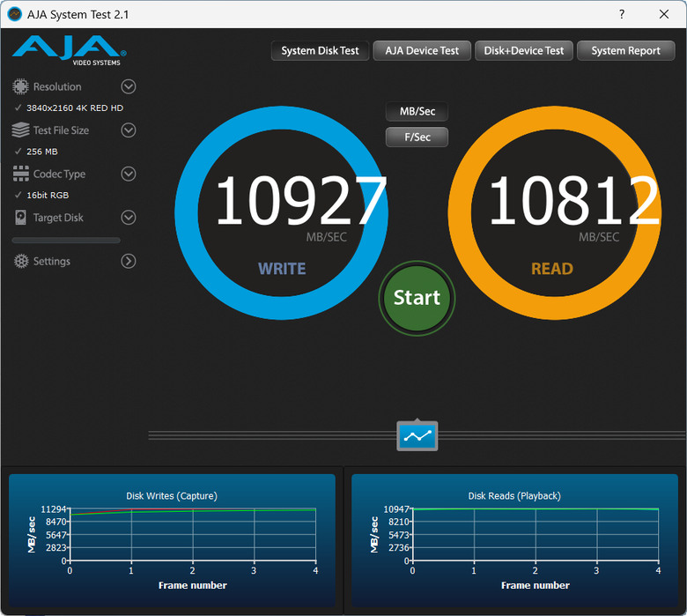Click the Disk Reads (Playback) graph

point(514,540)
